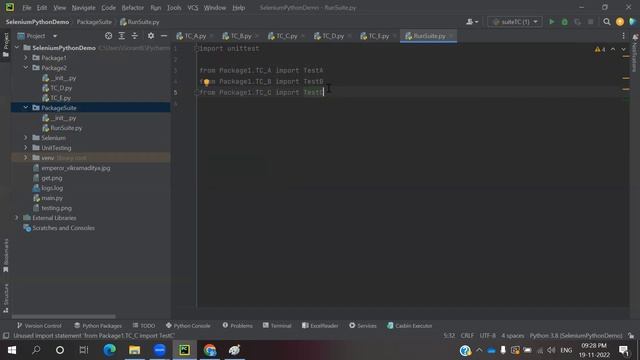Open the warnings indicator in editor

click(600, 49)
